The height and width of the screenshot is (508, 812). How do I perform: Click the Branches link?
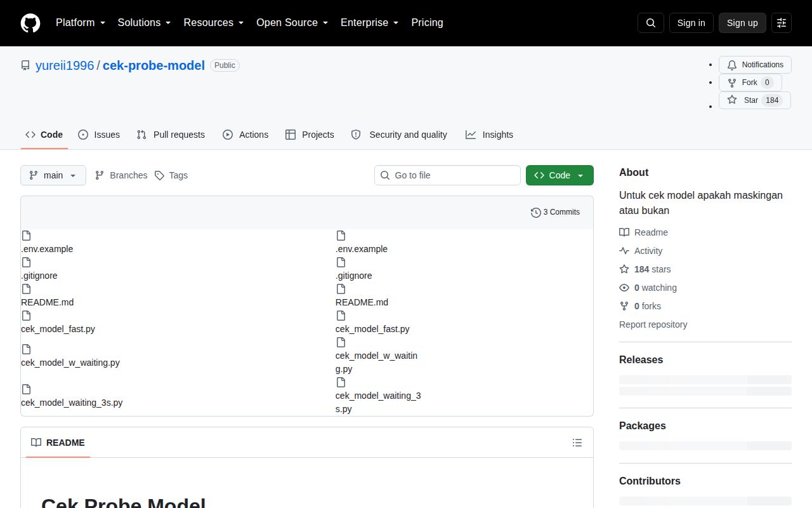pyautogui.click(x=121, y=175)
